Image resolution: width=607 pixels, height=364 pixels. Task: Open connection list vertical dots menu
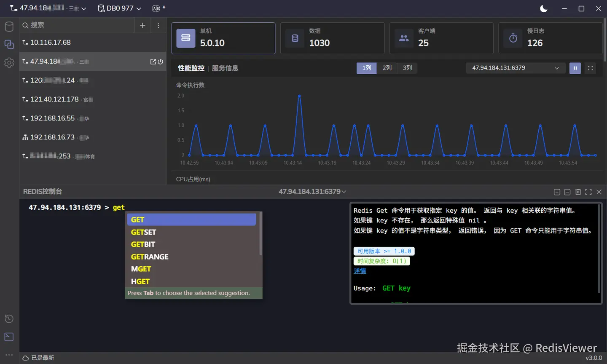[158, 25]
